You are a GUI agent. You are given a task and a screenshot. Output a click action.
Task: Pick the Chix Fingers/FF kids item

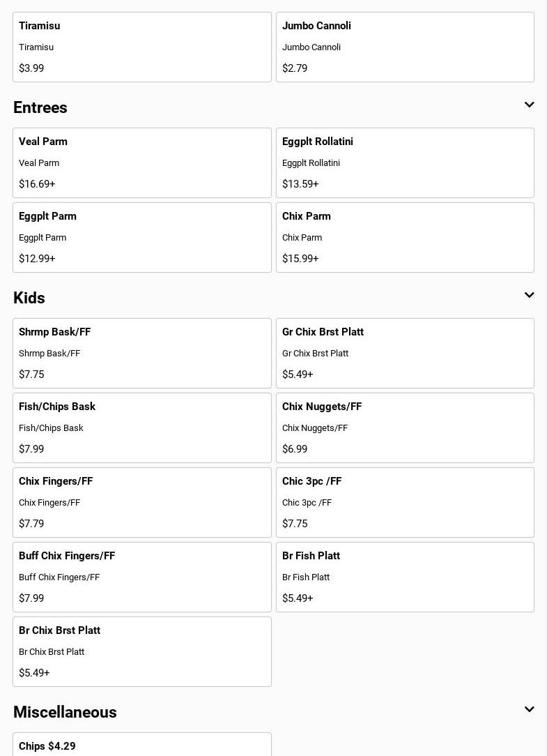click(x=142, y=503)
